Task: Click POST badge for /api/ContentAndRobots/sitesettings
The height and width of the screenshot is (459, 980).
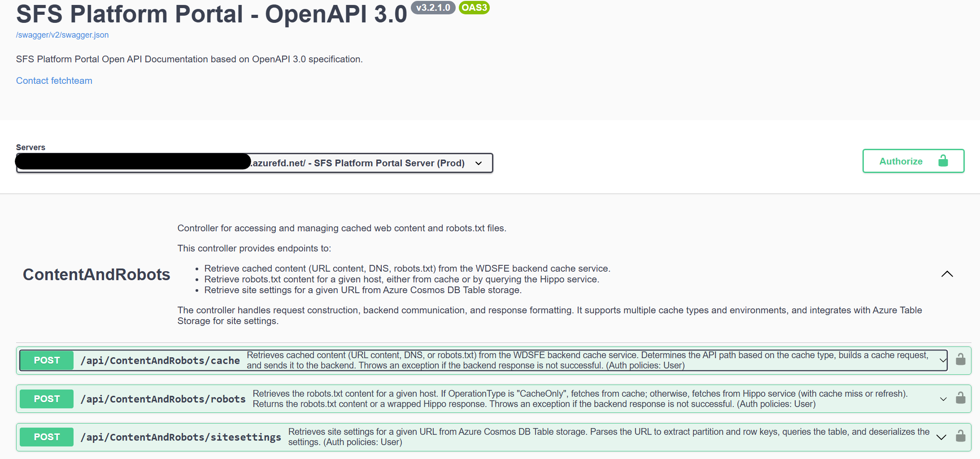Action: tap(47, 437)
